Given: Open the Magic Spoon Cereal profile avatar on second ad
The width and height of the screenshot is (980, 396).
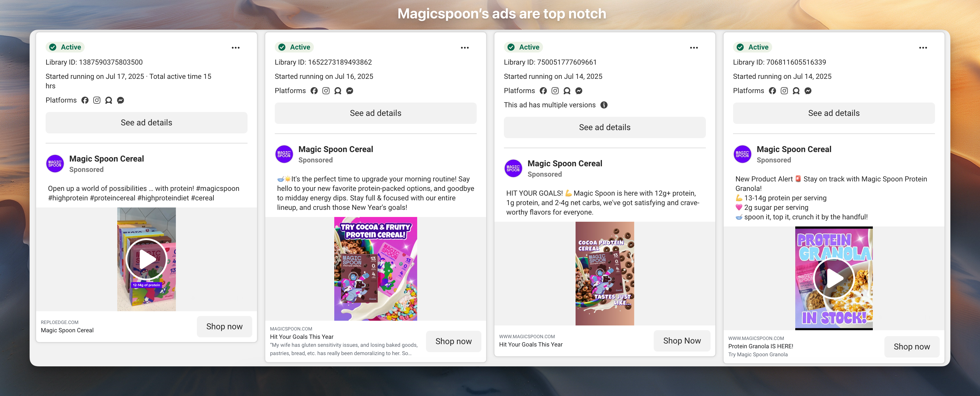Looking at the screenshot, I should [284, 154].
